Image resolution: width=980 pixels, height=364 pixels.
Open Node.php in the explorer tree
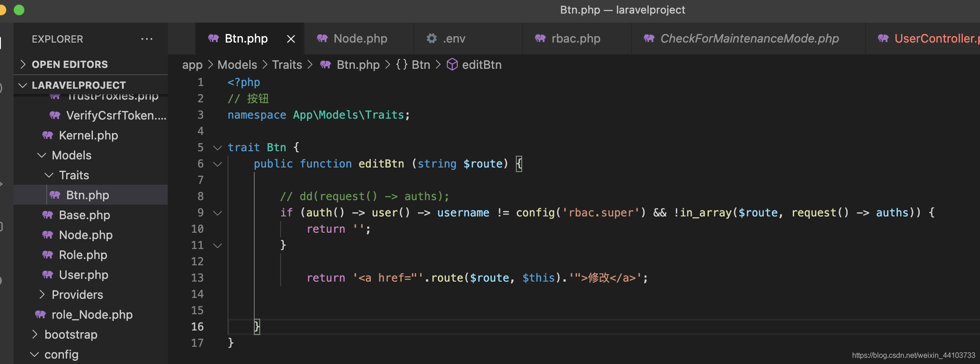tap(91, 235)
